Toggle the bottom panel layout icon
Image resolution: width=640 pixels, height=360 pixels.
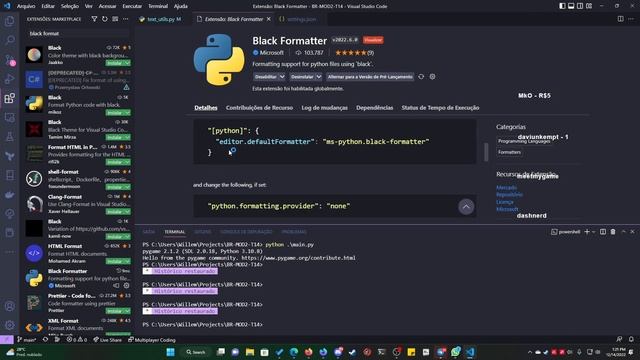[571, 6]
